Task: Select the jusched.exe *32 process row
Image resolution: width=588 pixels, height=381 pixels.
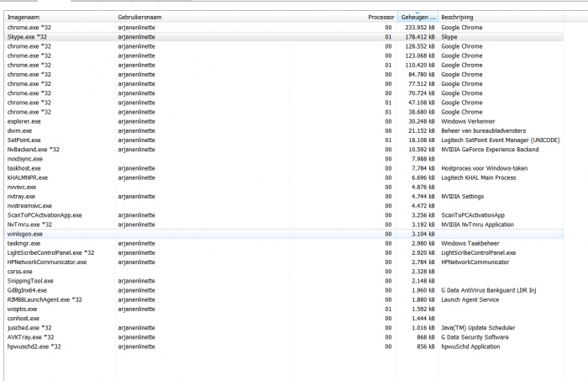Action: point(284,328)
